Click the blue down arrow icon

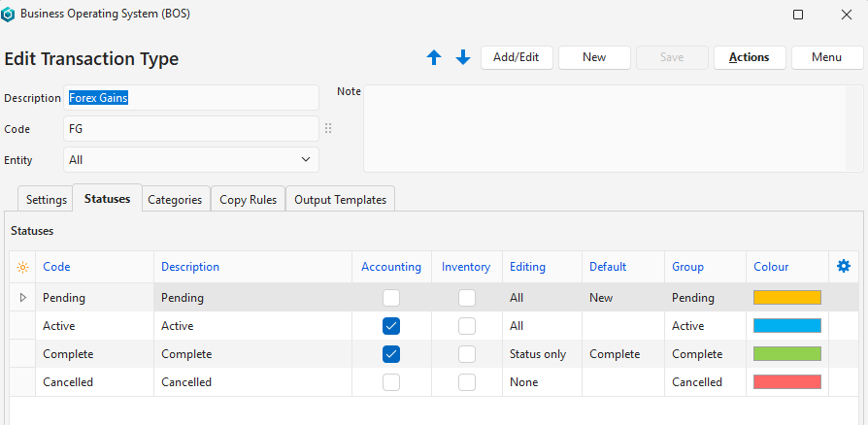pos(463,58)
